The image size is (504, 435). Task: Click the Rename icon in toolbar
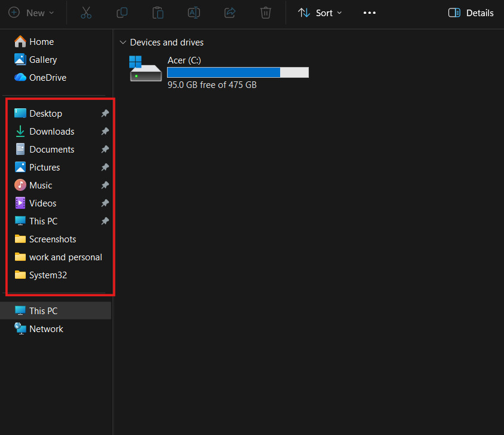tap(194, 13)
